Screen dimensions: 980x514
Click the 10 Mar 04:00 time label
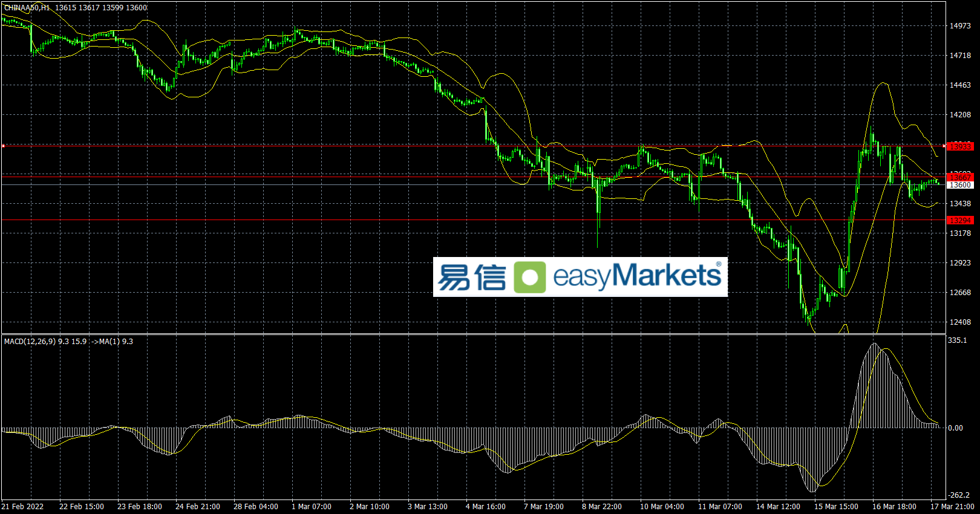(662, 507)
